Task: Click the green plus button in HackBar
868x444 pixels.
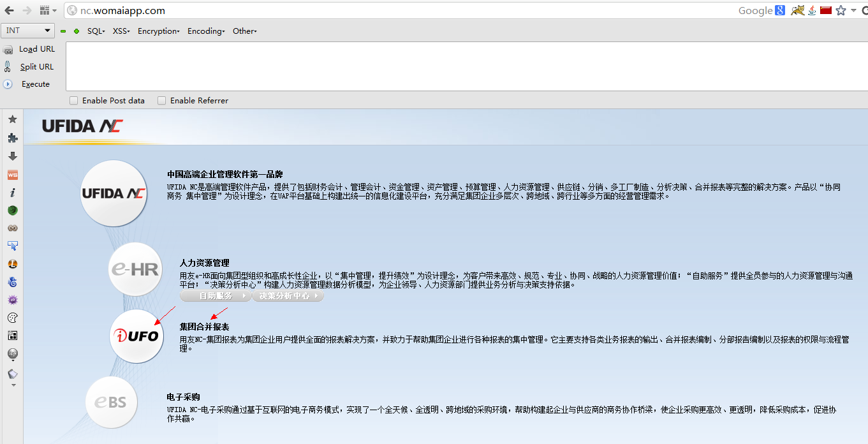Action: [x=77, y=31]
